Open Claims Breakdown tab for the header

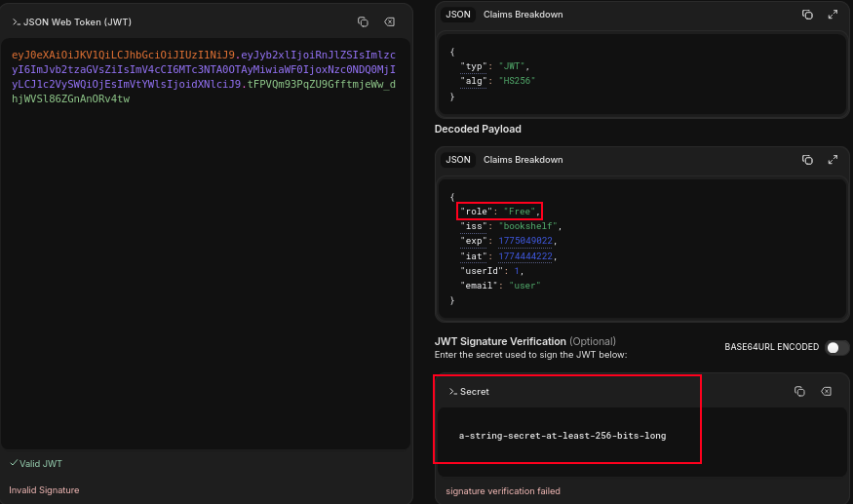tap(523, 15)
